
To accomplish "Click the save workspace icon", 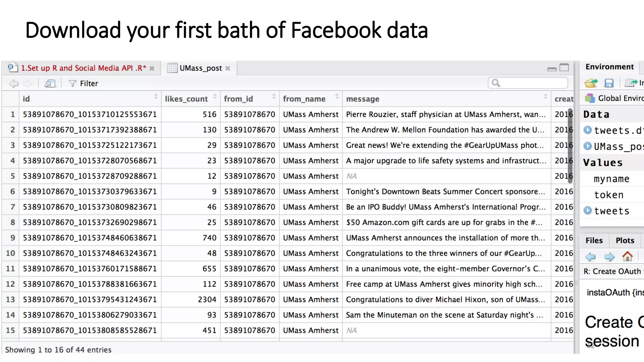I will point(609,83).
